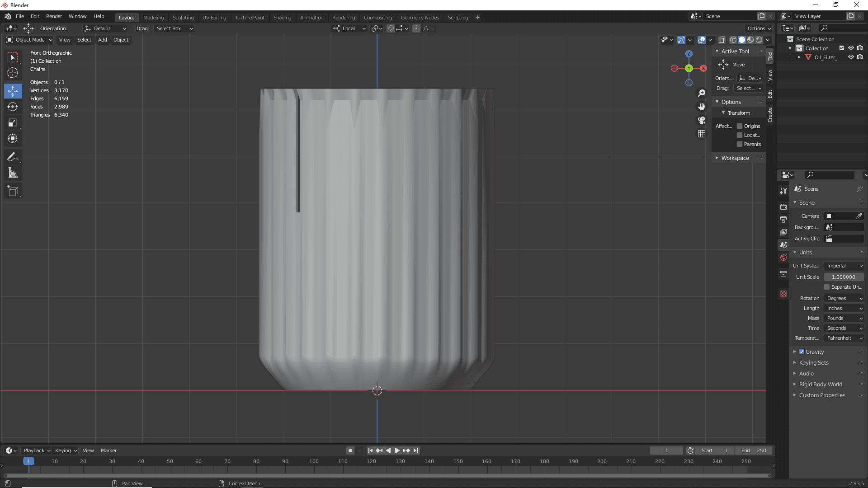Click the Add menu in header

[102, 39]
